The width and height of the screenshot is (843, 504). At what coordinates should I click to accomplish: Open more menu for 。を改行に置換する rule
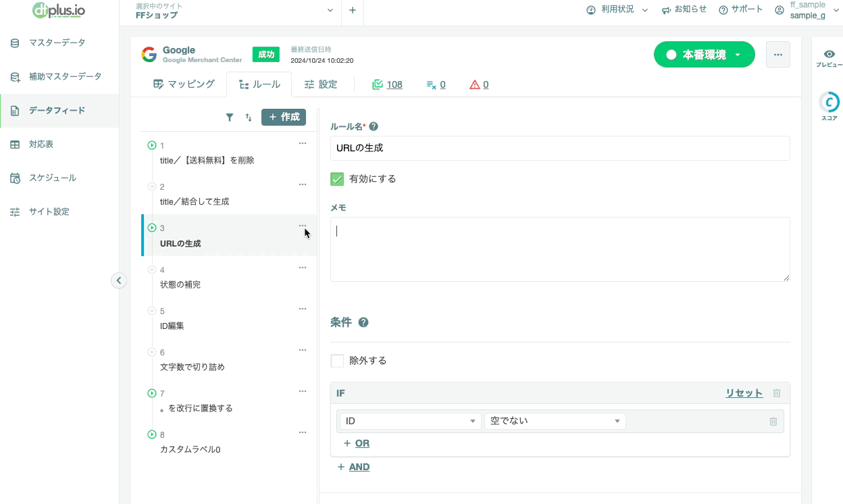[303, 390]
